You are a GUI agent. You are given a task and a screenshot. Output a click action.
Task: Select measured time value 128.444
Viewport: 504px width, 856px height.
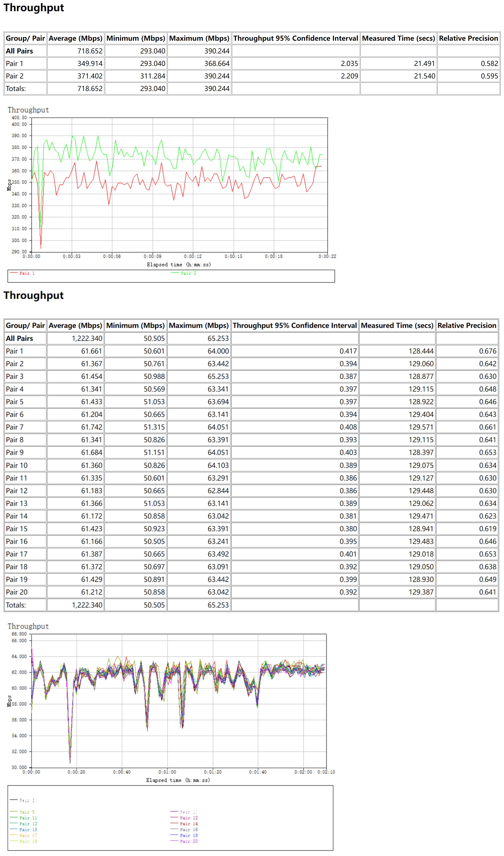(421, 351)
